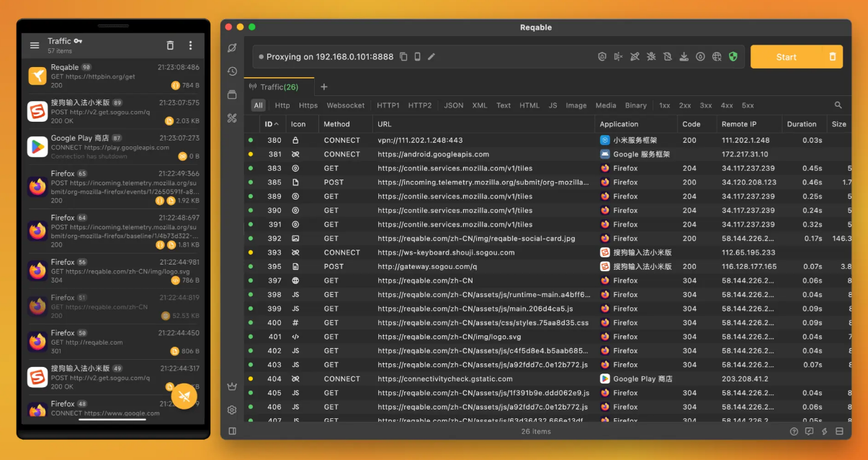Toggle the green shield SSL icon

[x=733, y=57]
